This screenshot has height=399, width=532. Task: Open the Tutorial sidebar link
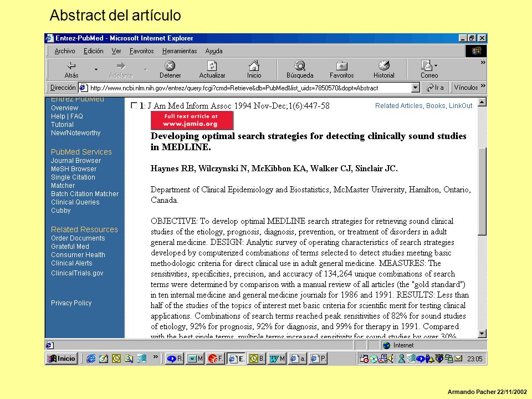click(x=62, y=125)
